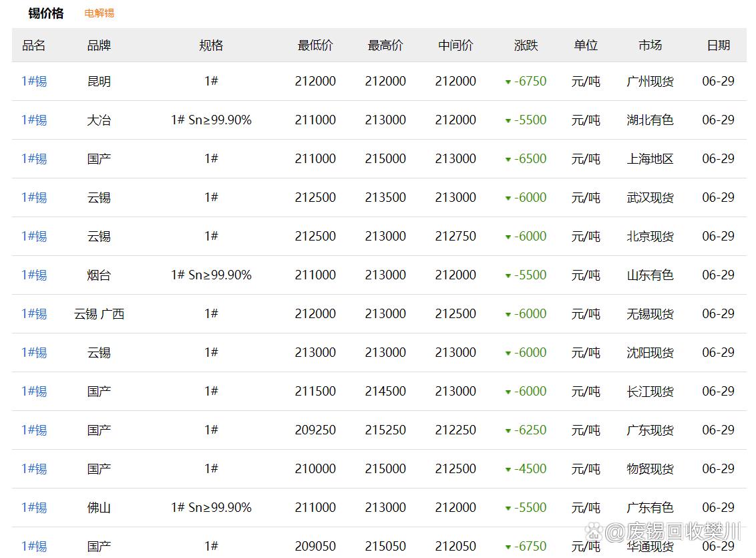Select the 广东现货 market cell

point(650,430)
